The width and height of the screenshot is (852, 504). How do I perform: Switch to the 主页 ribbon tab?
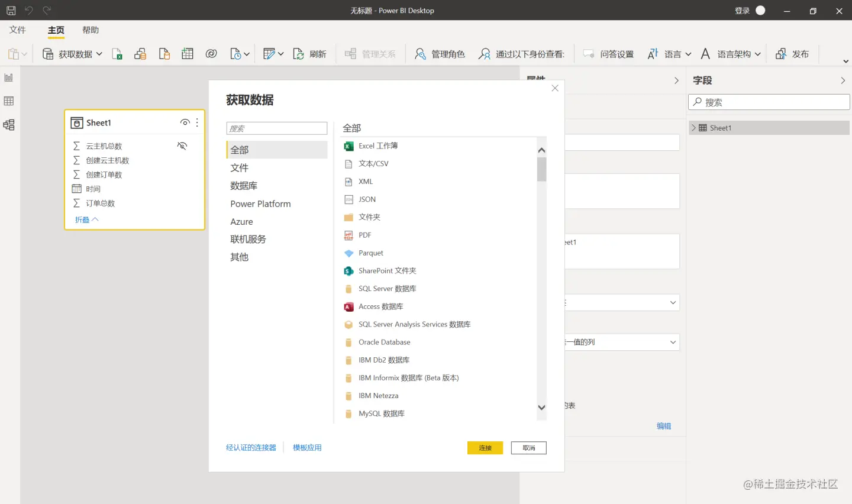[x=56, y=30]
